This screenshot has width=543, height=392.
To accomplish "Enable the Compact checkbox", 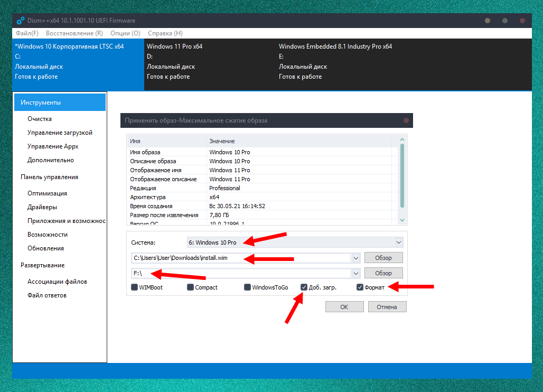I will click(x=190, y=287).
